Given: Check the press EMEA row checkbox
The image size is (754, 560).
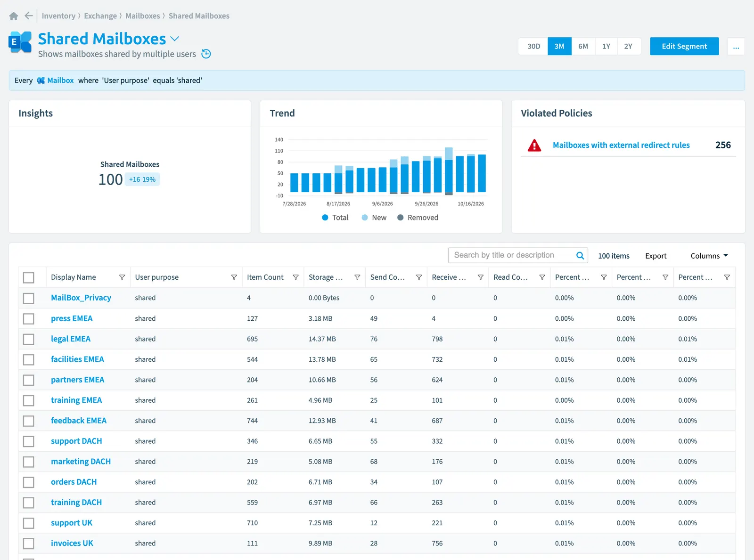Looking at the screenshot, I should pos(29,319).
